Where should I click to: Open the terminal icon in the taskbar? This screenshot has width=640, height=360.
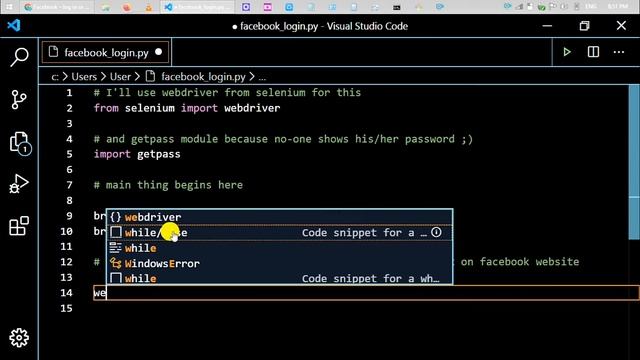coord(396,7)
